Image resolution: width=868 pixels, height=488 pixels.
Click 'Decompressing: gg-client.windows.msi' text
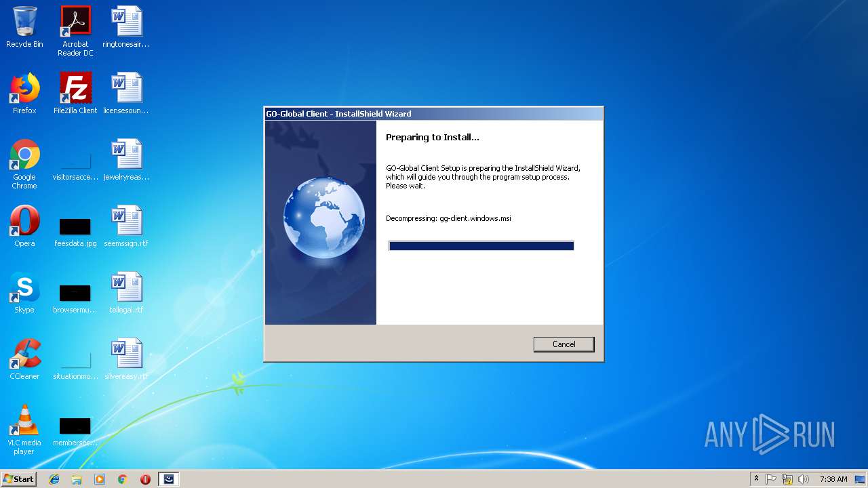pos(448,218)
